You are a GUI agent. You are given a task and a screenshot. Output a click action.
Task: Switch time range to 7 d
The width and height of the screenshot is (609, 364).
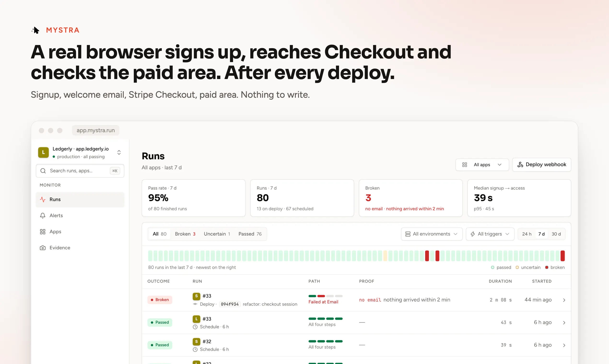(541, 234)
